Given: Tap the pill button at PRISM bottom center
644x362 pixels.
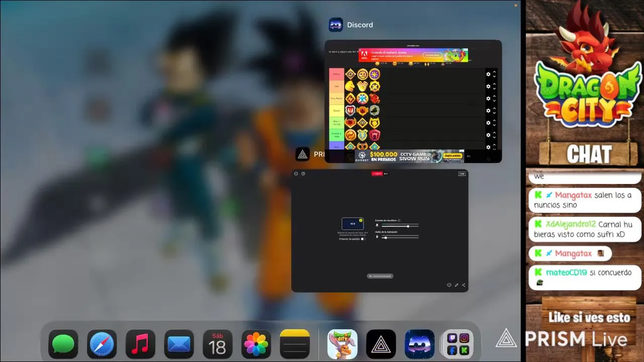Looking at the screenshot, I should (380, 276).
